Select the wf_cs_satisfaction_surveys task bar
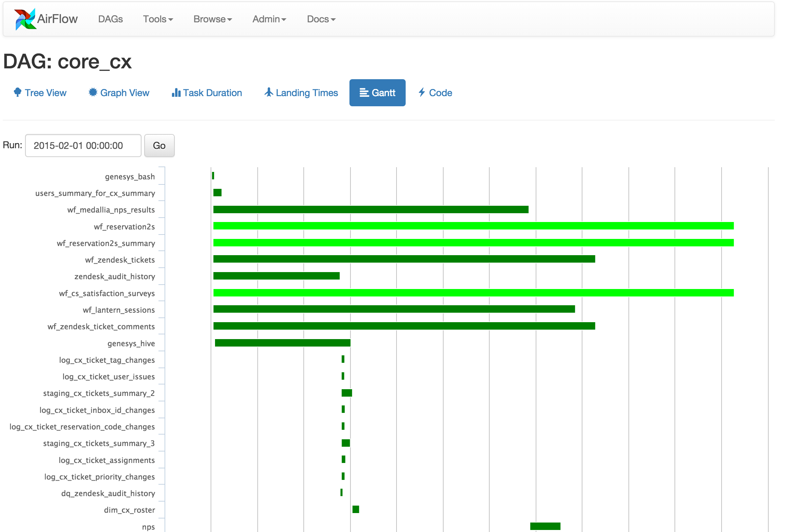This screenshot has height=532, width=791. (474, 293)
